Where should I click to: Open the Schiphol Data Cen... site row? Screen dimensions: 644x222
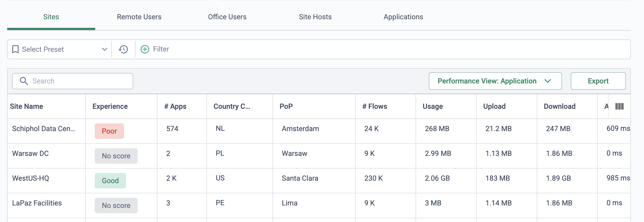click(43, 129)
